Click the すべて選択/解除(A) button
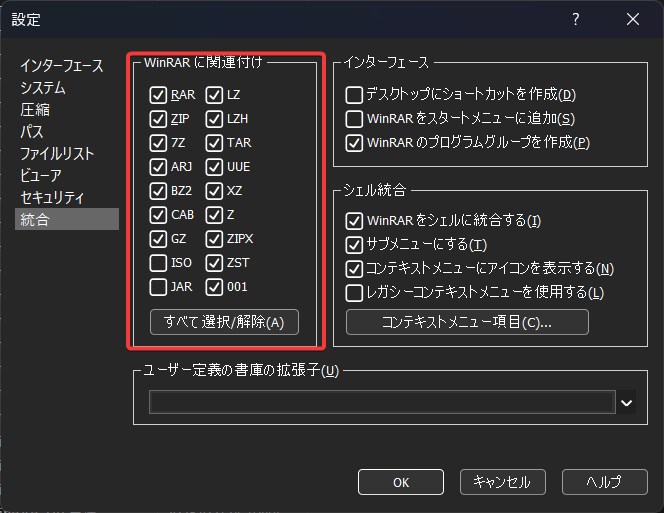Image resolution: width=664 pixels, height=513 pixels. 224,322
